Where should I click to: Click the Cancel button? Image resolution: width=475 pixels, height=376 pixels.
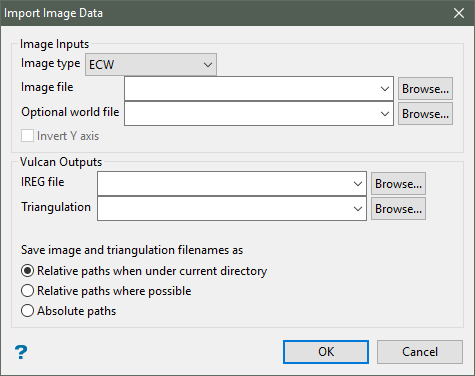420,352
